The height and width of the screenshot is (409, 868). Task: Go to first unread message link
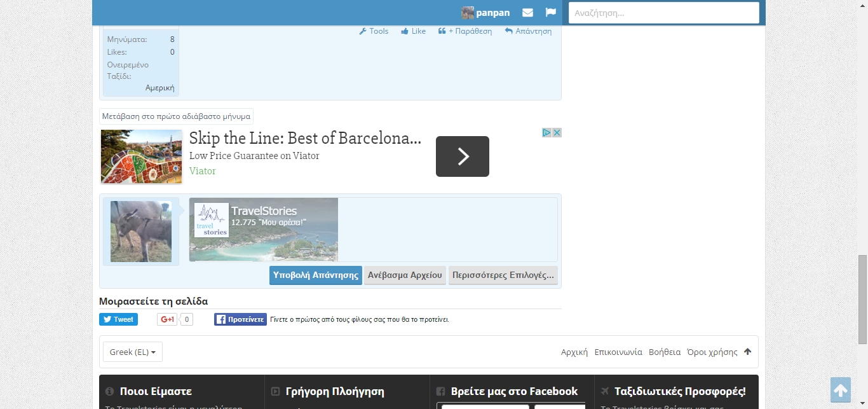pos(177,116)
